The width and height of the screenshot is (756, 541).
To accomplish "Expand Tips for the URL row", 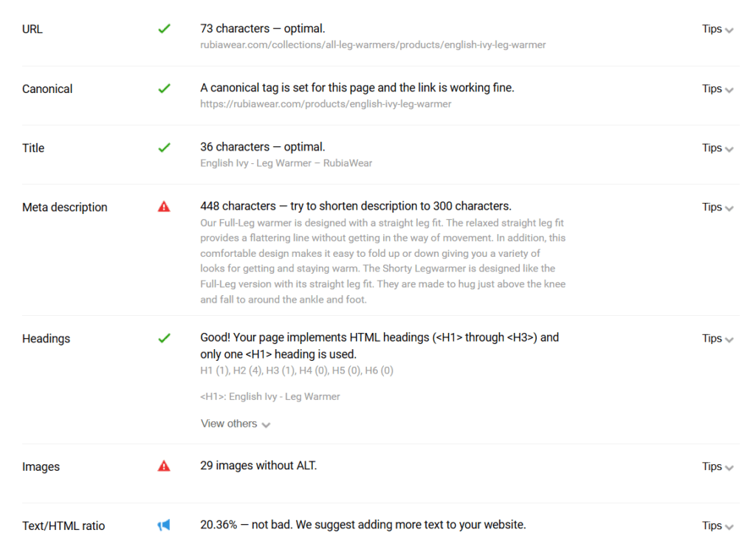I will tap(718, 29).
